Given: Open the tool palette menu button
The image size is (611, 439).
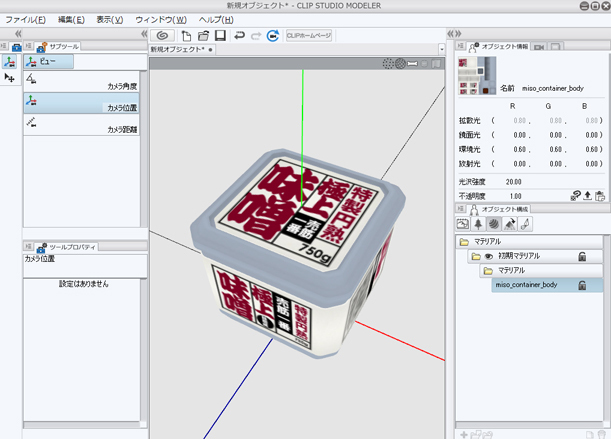Looking at the screenshot, I should coord(4,46).
